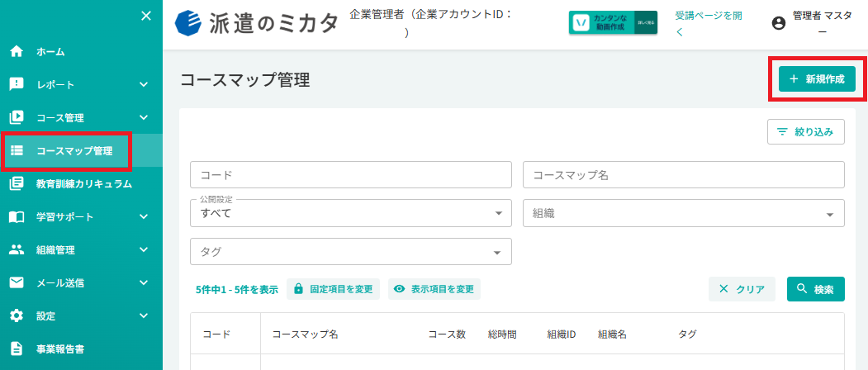Screen dimensions: 868x370
Task: Click the クリア button
Action: tap(742, 289)
